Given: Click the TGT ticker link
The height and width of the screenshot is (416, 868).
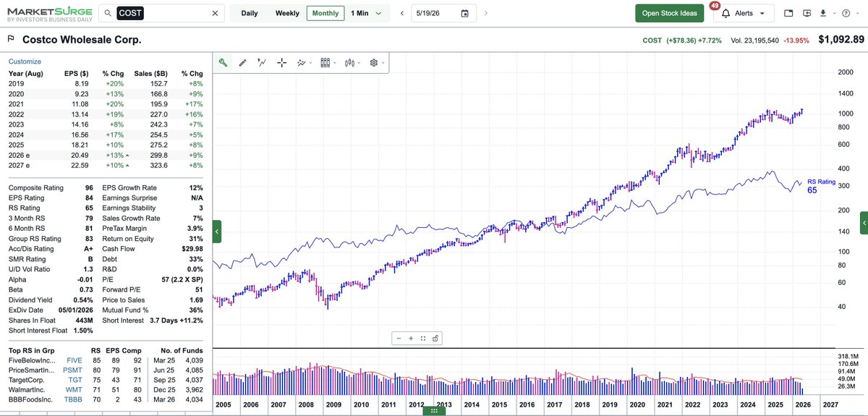Looking at the screenshot, I should (75, 379).
